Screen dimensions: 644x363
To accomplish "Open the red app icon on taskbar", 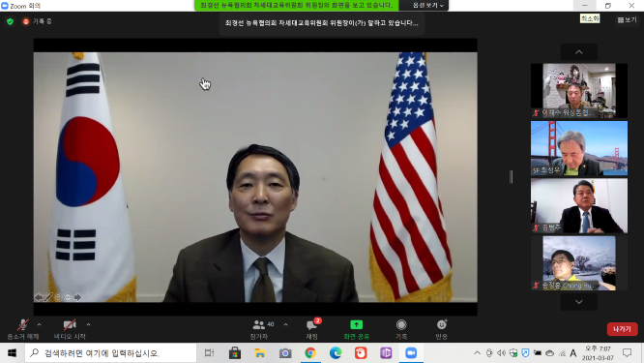I will tap(361, 352).
